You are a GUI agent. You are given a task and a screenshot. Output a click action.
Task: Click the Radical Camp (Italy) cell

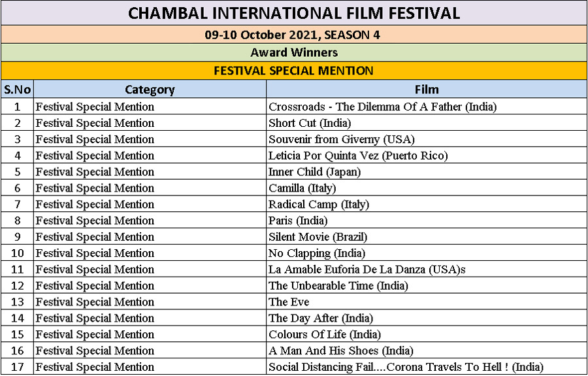point(427,204)
